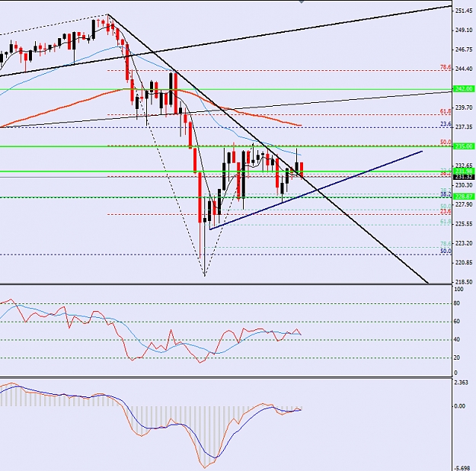Click the green 228.87 price label
The image size is (476, 471).
click(464, 197)
